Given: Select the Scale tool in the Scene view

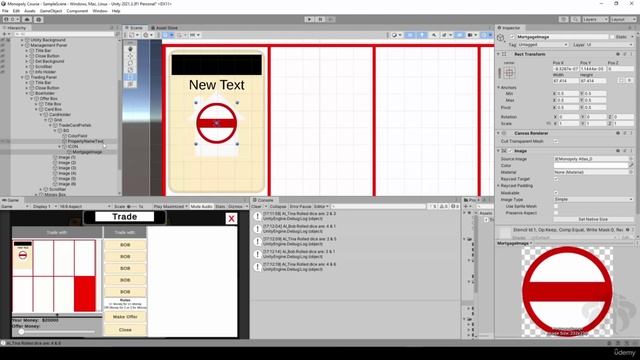Looking at the screenshot, I should pos(130,70).
